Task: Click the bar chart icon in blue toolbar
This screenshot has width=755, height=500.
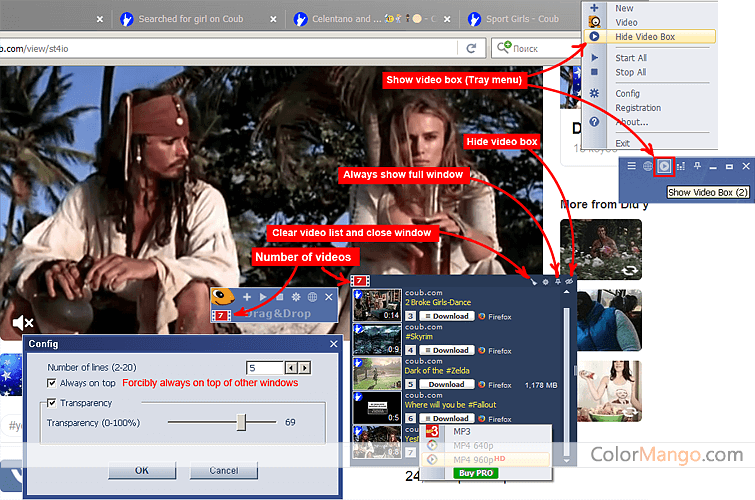Action: [681, 167]
